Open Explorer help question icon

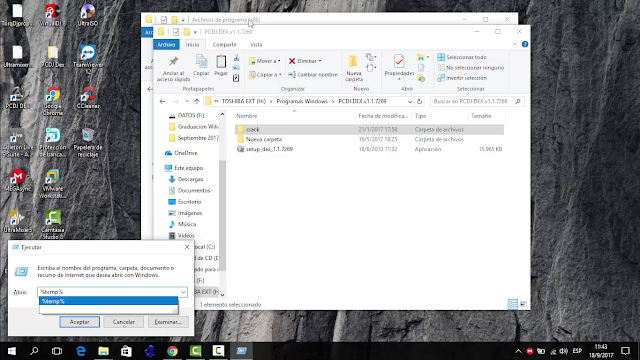click(525, 44)
